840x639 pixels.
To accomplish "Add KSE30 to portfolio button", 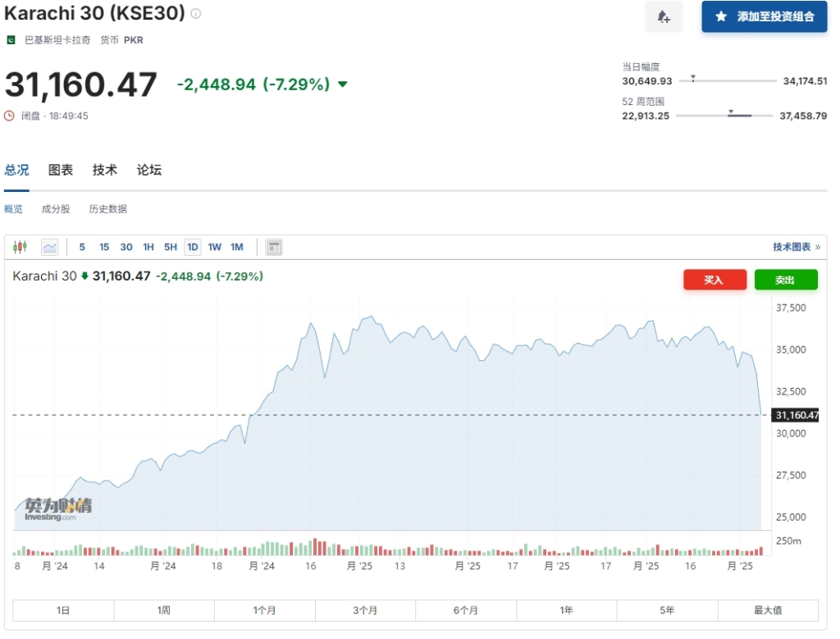I will [764, 16].
